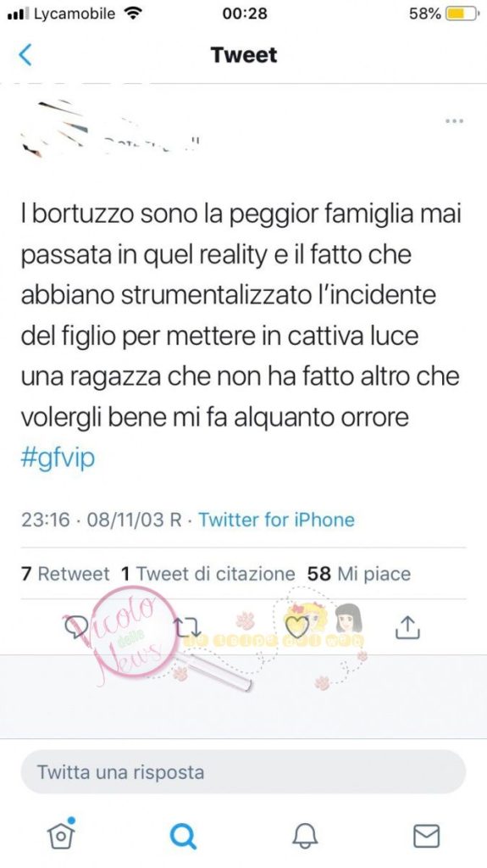
Task: Tap the retweet arrows icon
Action: coord(187,626)
